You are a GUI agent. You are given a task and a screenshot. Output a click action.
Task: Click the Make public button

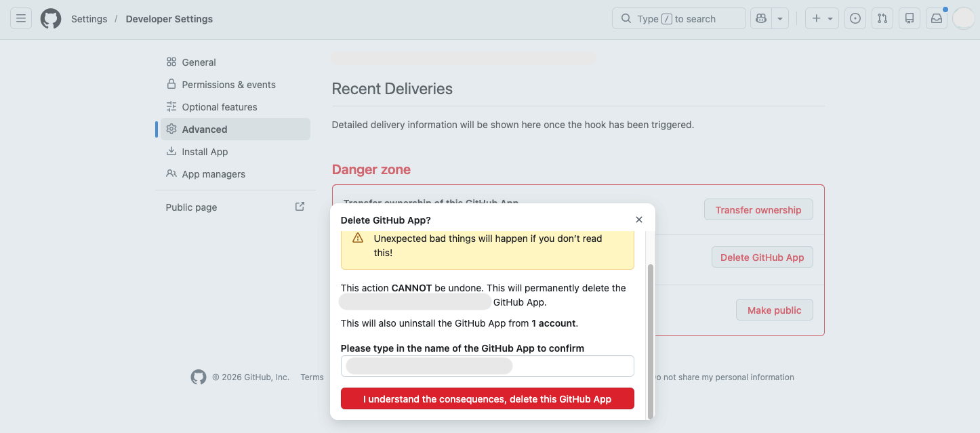pyautogui.click(x=775, y=310)
